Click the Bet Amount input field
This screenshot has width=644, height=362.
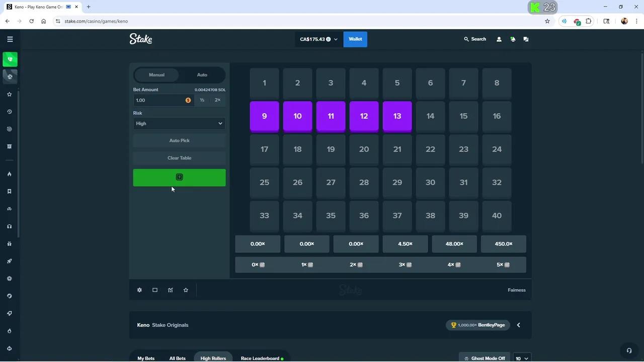pos(164,100)
